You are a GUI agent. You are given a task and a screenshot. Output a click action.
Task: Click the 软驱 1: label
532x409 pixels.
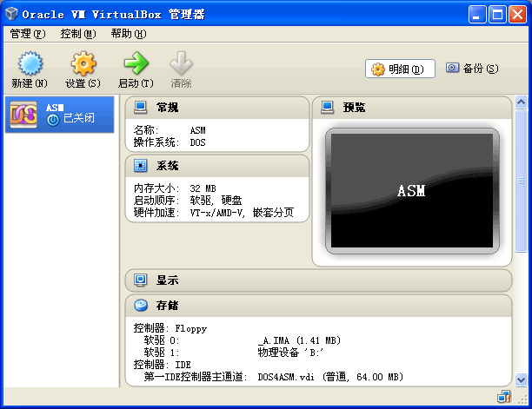pos(162,353)
